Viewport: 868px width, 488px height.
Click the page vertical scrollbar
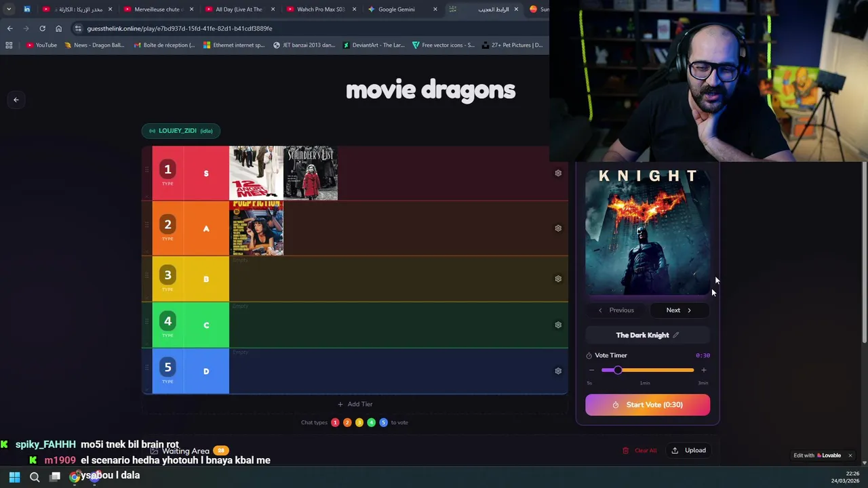[x=864, y=251]
